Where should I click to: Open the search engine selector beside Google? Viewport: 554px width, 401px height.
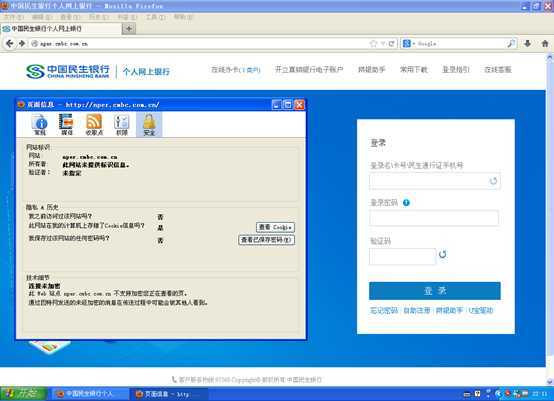click(408, 43)
